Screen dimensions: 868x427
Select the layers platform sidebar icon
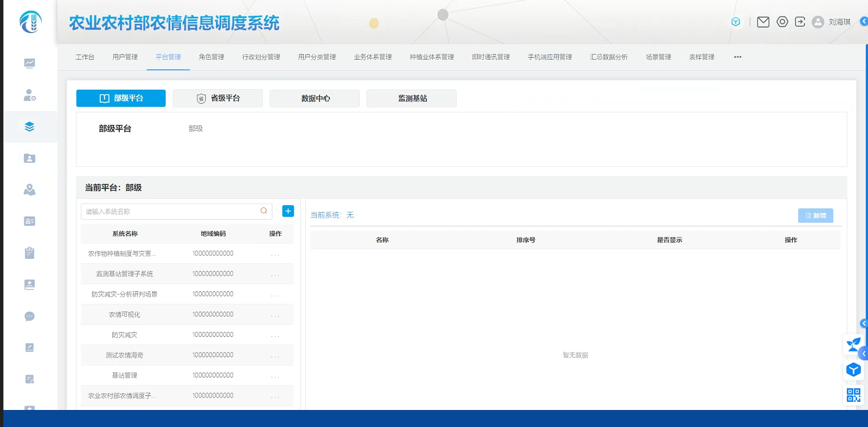click(x=30, y=127)
